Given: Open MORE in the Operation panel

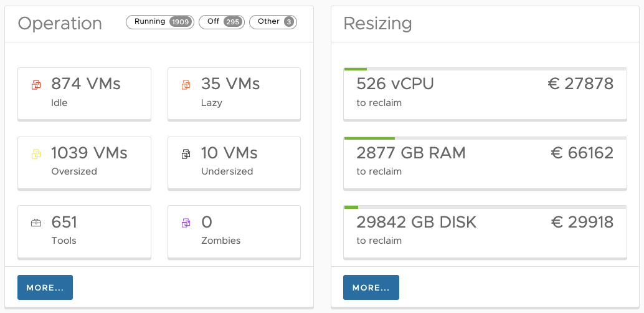Looking at the screenshot, I should pos(45,287).
